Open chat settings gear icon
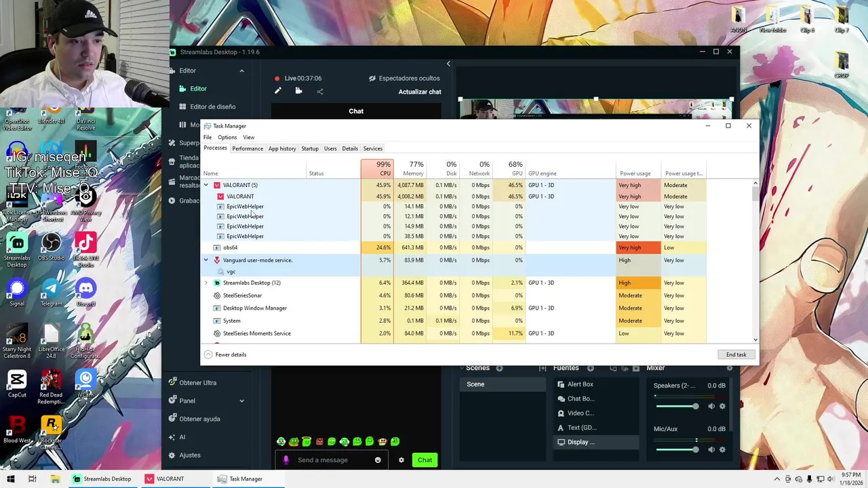 (x=401, y=460)
